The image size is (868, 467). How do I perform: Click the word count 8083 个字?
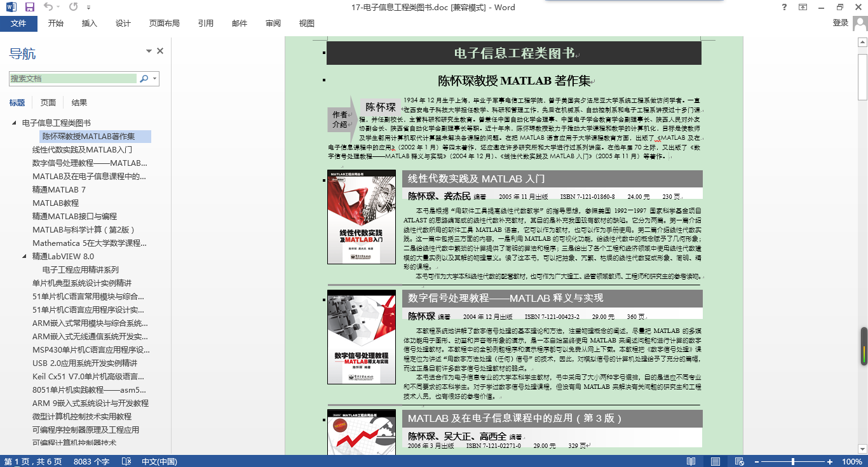[92, 461]
